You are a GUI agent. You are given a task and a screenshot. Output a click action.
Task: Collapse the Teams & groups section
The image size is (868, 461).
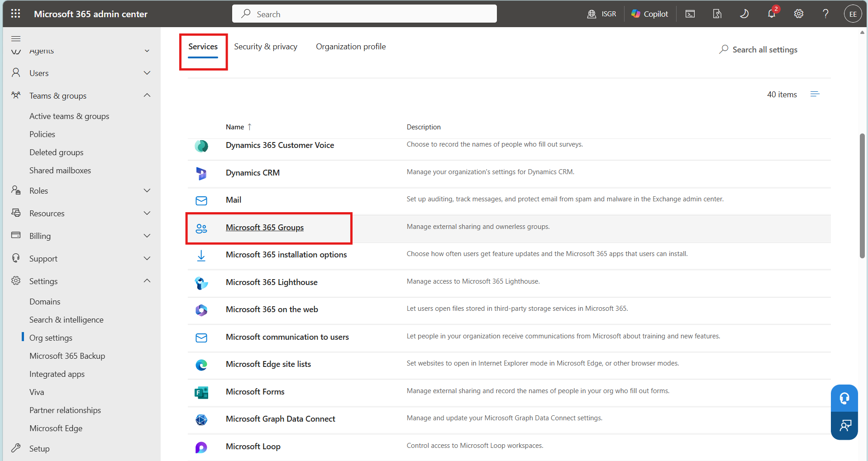point(81,95)
